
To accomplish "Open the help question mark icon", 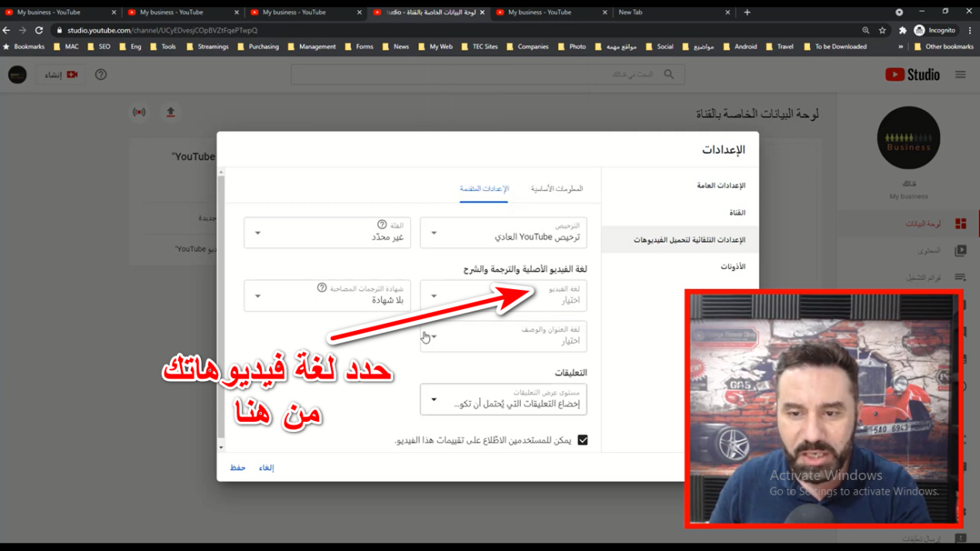I will click(100, 75).
